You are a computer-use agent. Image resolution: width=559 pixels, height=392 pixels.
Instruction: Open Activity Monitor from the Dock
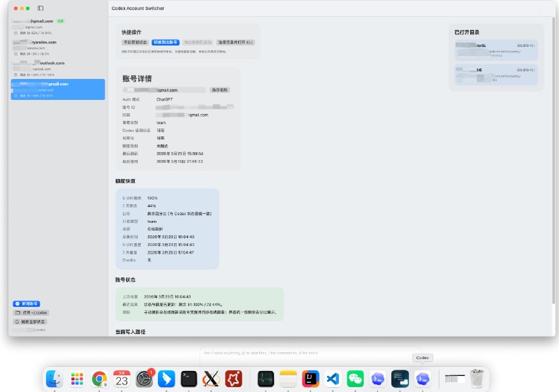coord(266,379)
